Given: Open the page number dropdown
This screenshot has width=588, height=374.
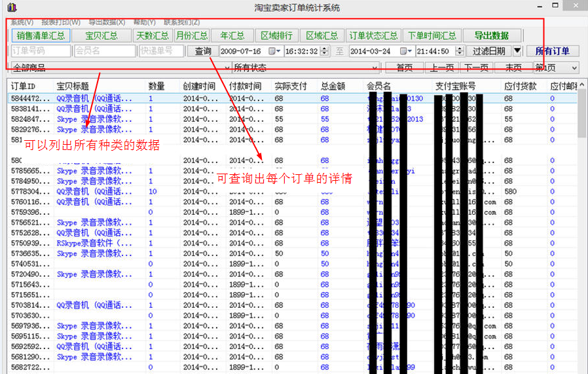Looking at the screenshot, I should (x=574, y=68).
